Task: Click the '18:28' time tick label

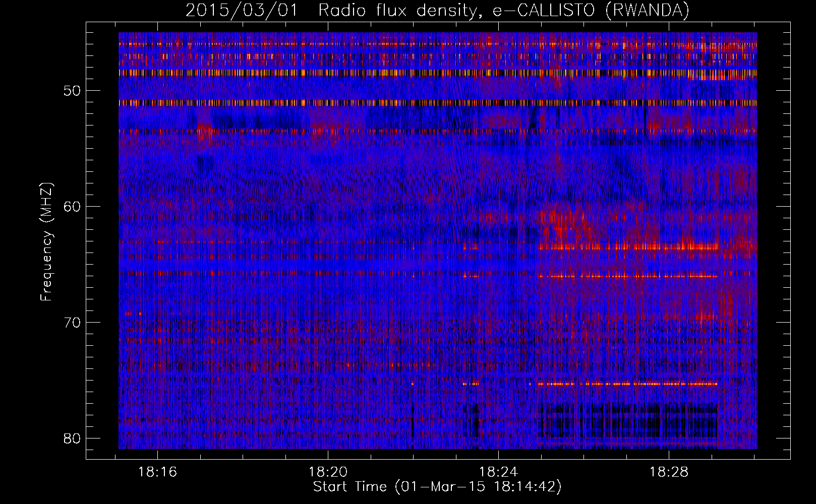Action: tap(669, 472)
